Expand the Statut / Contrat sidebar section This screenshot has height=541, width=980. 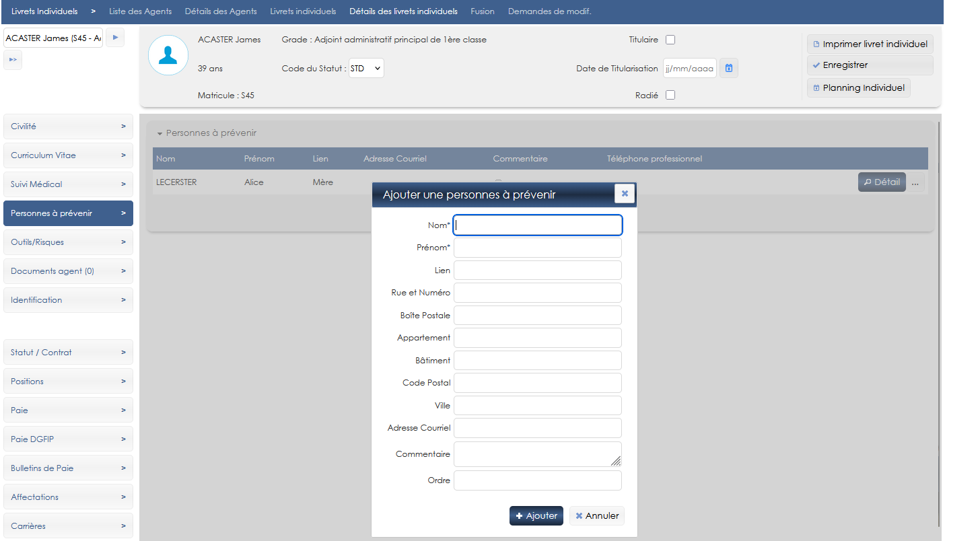point(68,352)
